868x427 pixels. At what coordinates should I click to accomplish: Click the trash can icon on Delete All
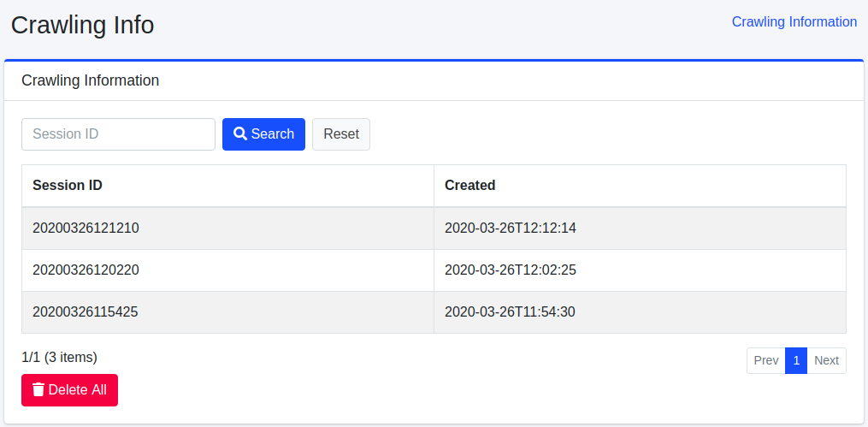pos(38,390)
